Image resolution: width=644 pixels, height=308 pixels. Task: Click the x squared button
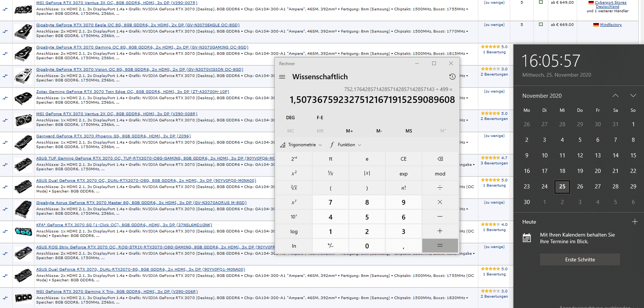294,173
